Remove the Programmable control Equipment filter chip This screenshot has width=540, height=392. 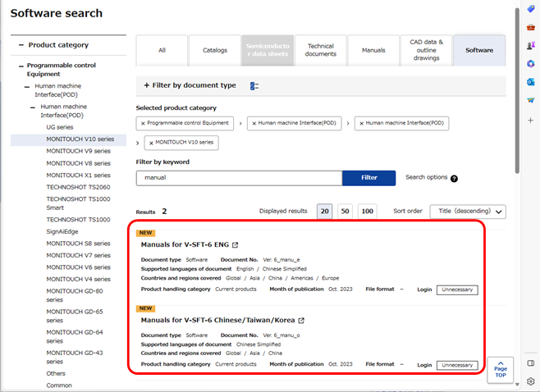tap(144, 123)
